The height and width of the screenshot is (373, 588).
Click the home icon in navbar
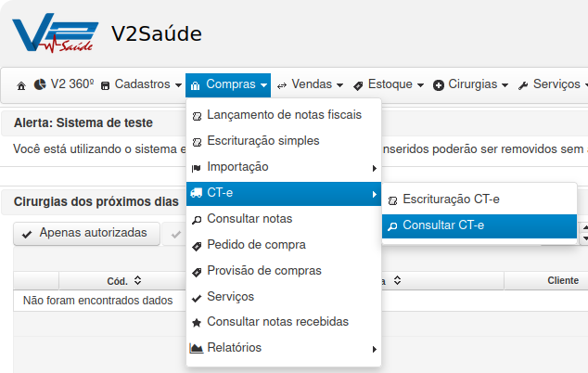tap(21, 86)
